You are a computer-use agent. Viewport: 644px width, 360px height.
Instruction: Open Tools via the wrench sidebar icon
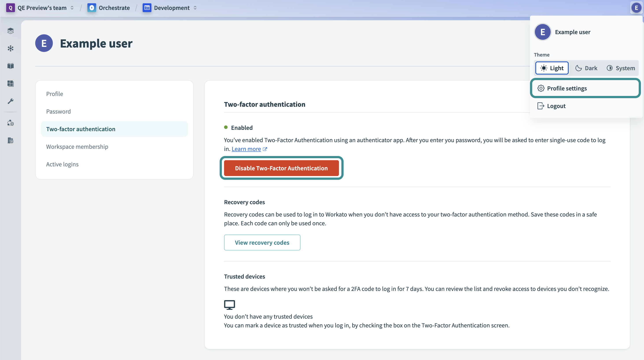point(11,101)
